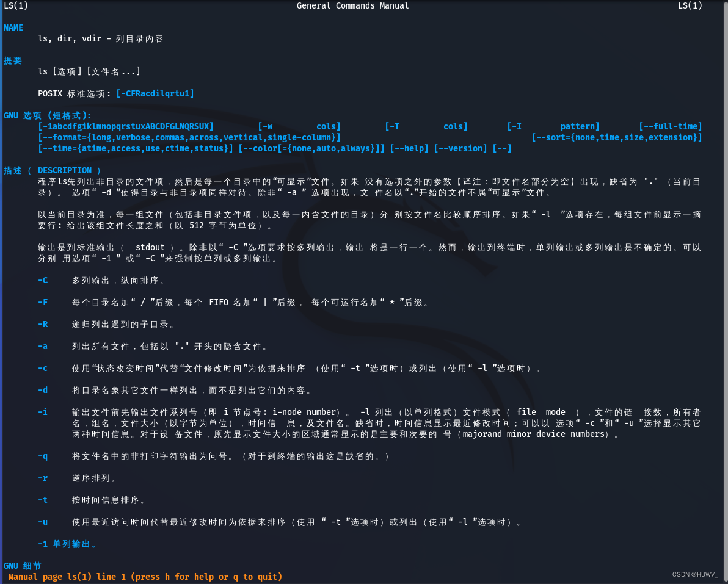Image resolution: width=728 pixels, height=584 pixels.
Task: Select the -1 single column flag
Action: click(43, 544)
